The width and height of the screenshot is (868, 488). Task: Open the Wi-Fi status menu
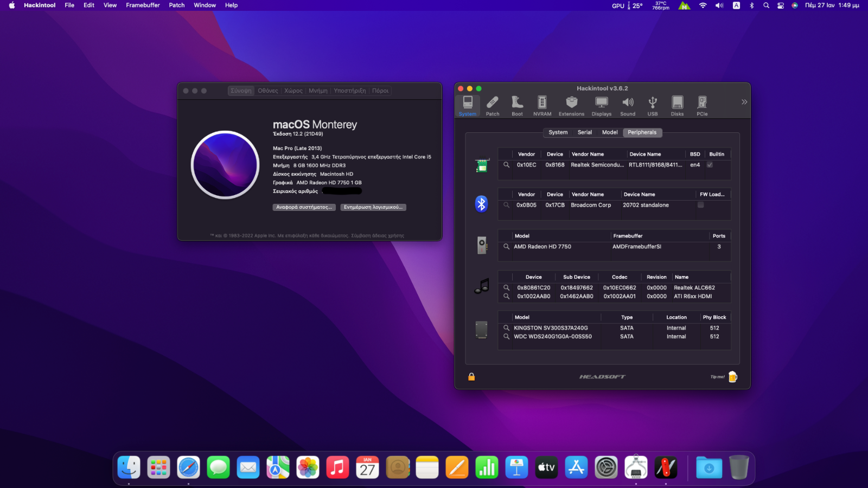point(703,5)
